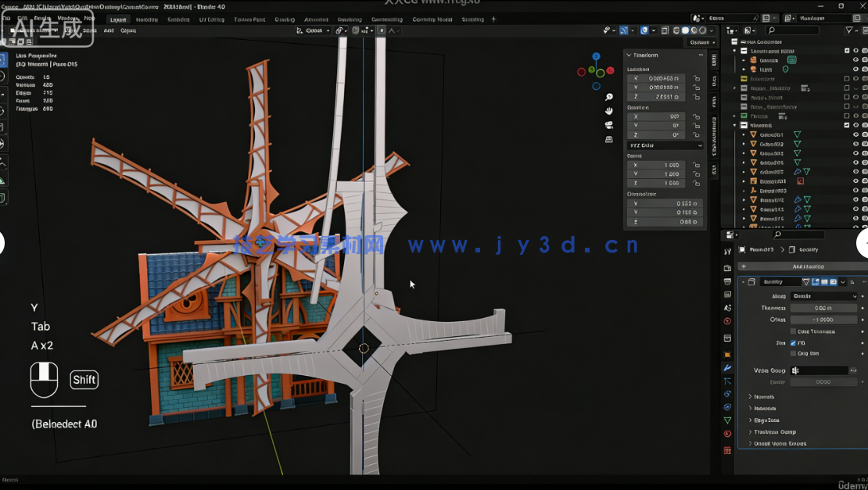Select the Modifier Properties wrench icon
This screenshot has width=868, height=490.
click(x=729, y=367)
